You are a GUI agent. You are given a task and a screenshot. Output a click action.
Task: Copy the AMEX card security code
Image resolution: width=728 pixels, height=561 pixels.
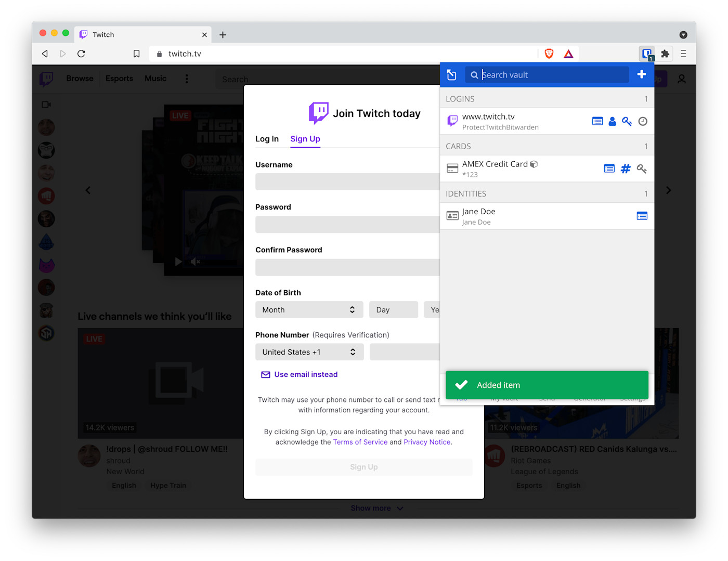(642, 168)
